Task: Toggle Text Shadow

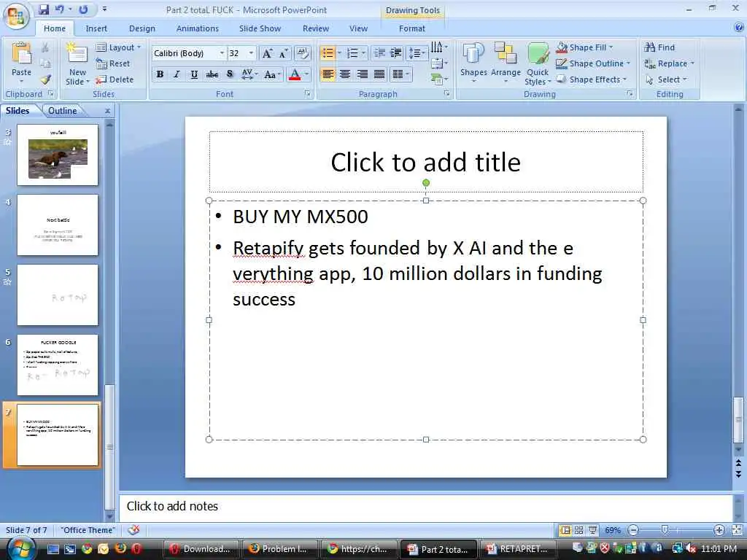Action: (230, 74)
